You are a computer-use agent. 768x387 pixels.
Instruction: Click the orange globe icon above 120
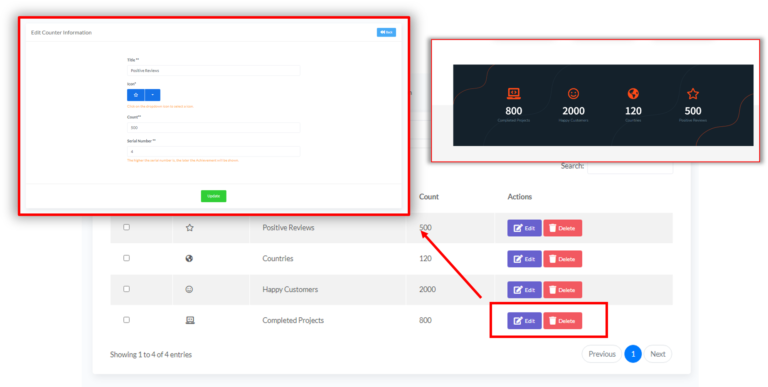point(633,93)
